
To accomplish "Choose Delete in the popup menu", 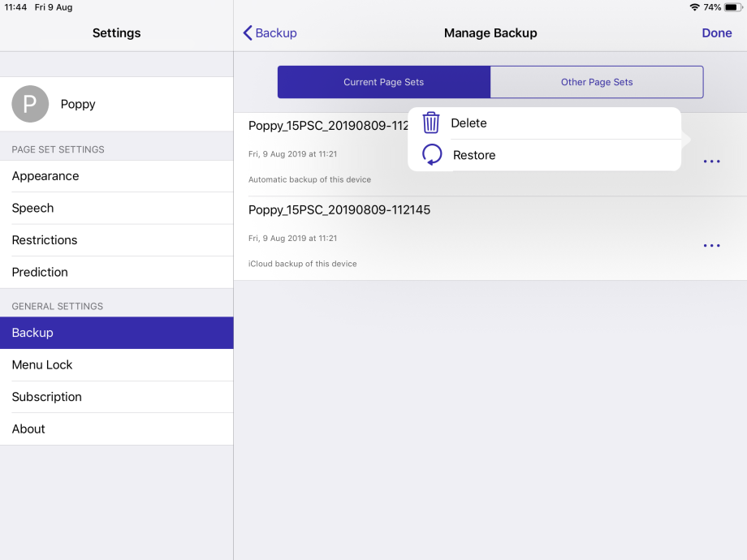I will (544, 123).
